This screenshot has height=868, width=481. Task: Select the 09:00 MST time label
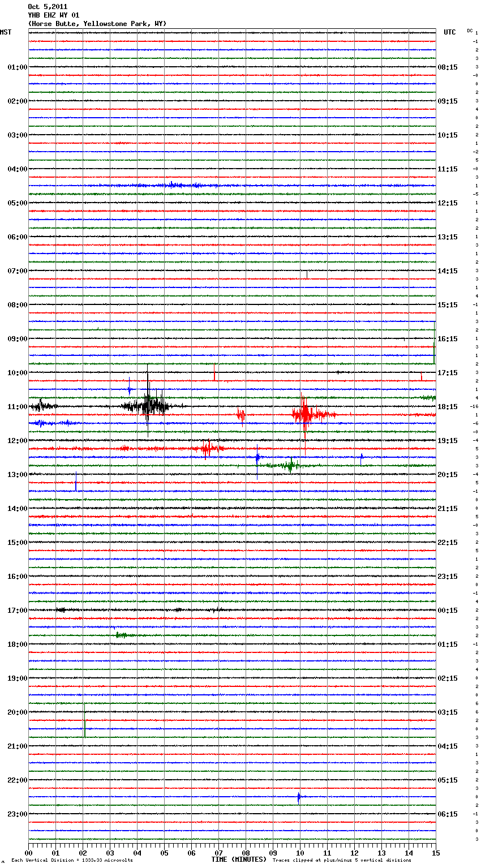click(18, 339)
